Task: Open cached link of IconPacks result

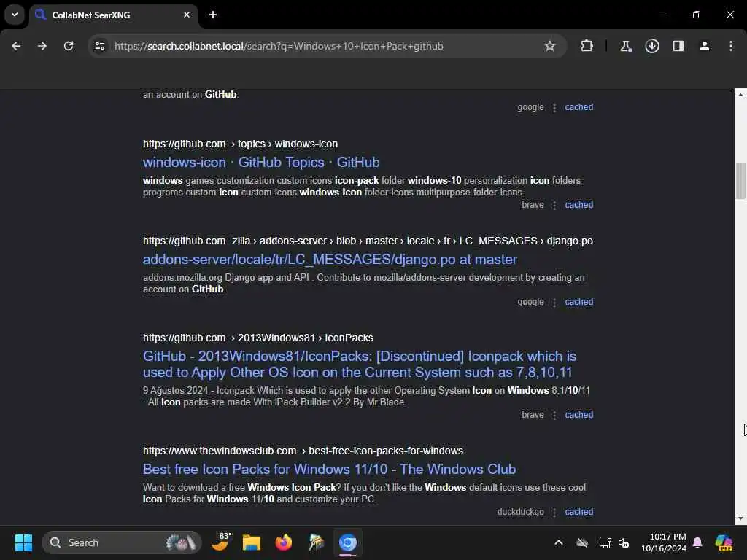Action: click(x=578, y=415)
